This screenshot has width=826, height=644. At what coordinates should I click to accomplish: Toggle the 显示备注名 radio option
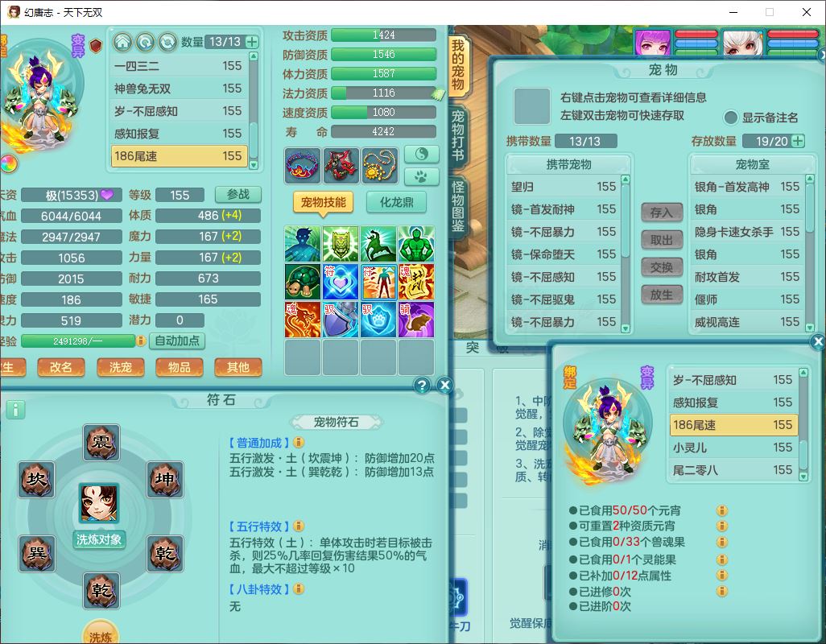click(x=731, y=118)
